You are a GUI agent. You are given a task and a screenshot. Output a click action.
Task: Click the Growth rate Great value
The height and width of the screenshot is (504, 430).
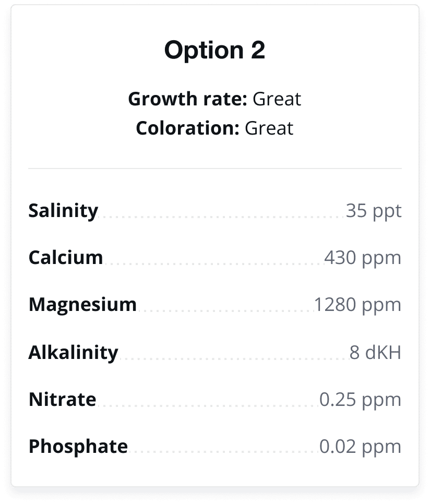click(277, 99)
